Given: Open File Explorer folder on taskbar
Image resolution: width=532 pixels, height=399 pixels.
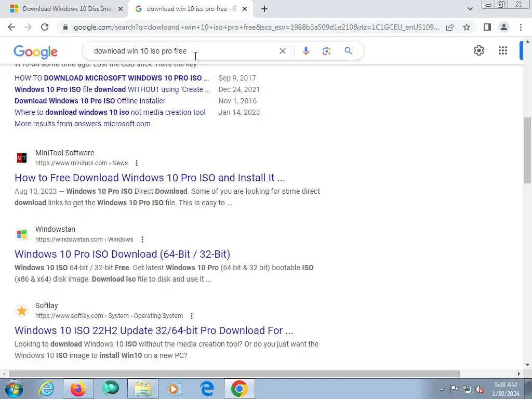Looking at the screenshot, I should (143, 389).
